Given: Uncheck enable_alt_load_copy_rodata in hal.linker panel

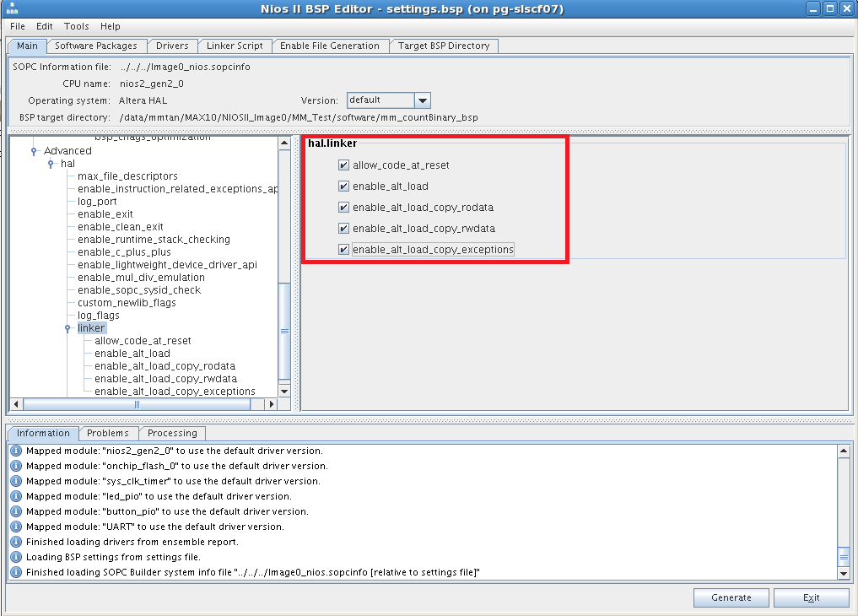Looking at the screenshot, I should pos(343,208).
